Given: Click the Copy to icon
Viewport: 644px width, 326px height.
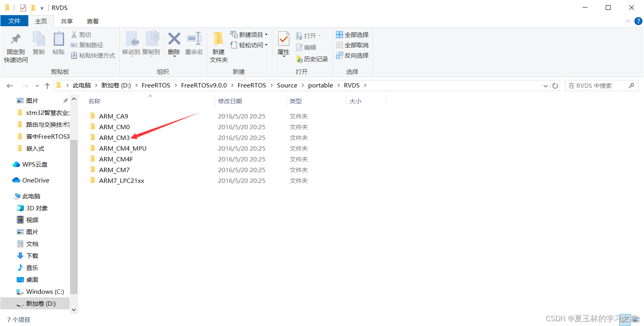Looking at the screenshot, I should [152, 39].
